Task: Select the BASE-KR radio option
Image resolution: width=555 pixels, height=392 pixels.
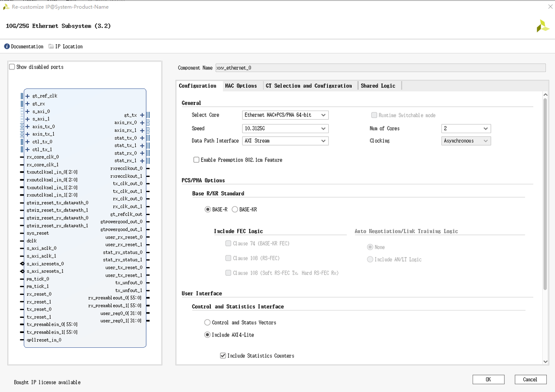Action: coord(235,209)
